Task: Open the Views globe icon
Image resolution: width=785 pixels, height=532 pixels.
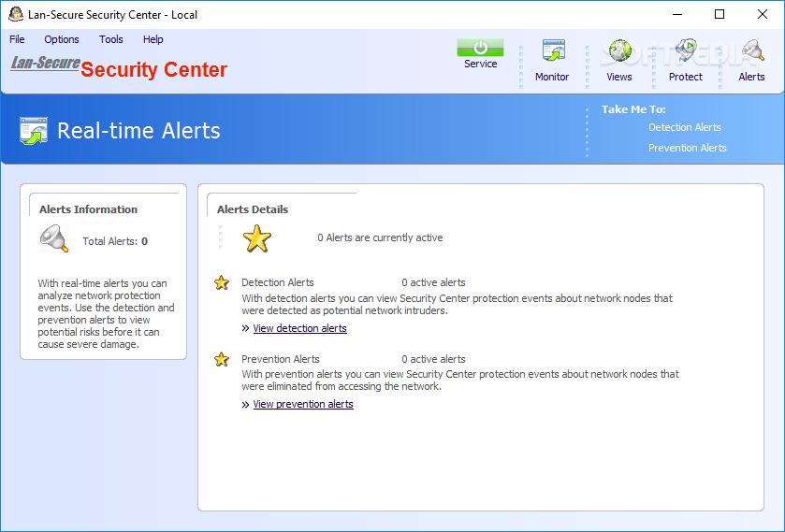Action: [619, 51]
